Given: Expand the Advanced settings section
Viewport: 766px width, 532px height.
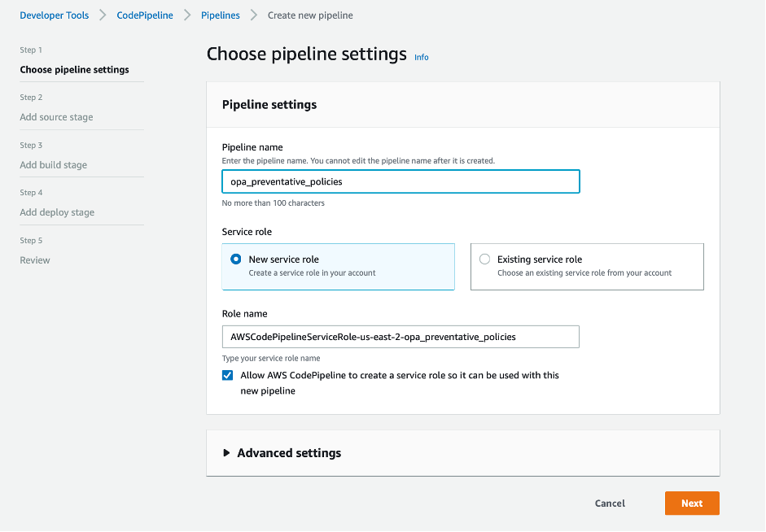Looking at the screenshot, I should tap(287, 452).
